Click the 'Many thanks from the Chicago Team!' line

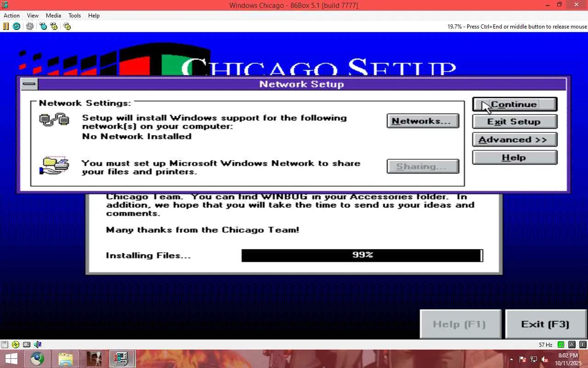point(203,230)
